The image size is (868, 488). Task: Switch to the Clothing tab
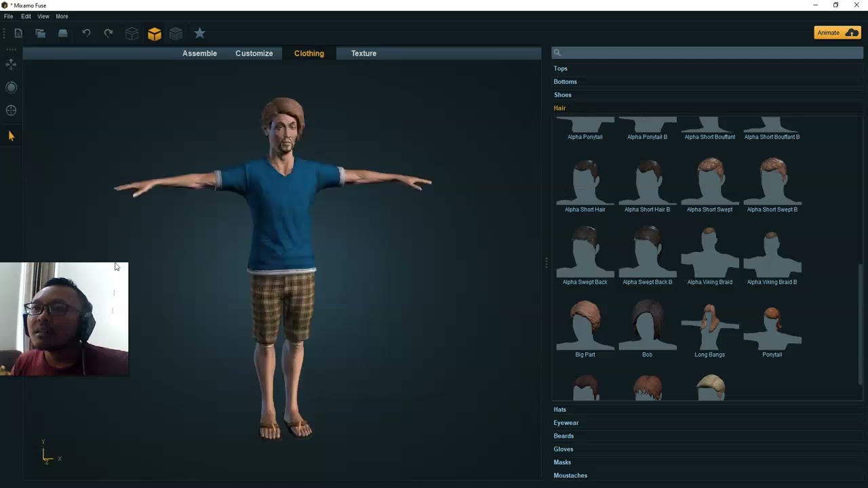tap(309, 54)
